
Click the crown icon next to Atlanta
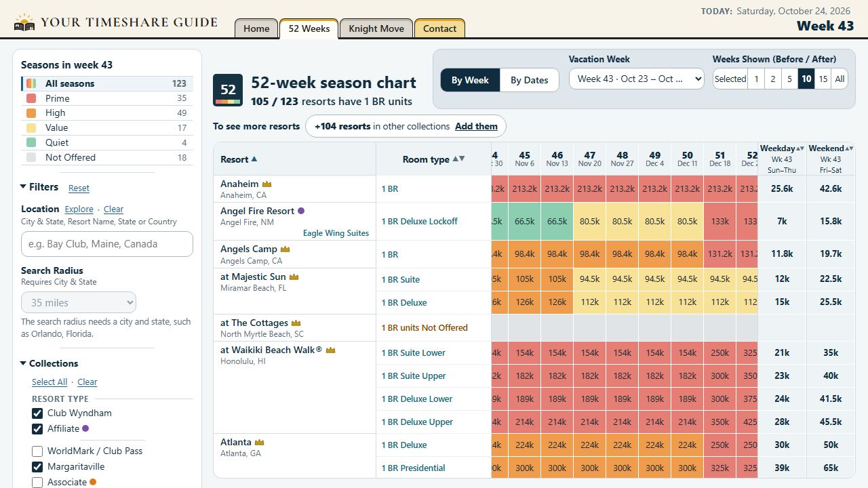[259, 443]
